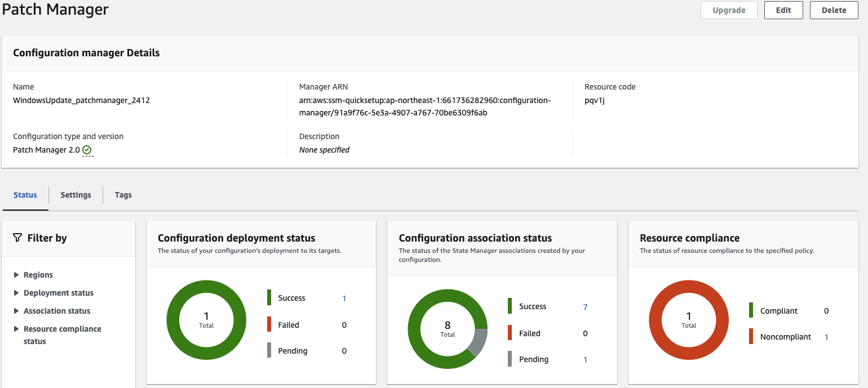Open the Tags tab
The height and width of the screenshot is (388, 868).
tap(123, 194)
